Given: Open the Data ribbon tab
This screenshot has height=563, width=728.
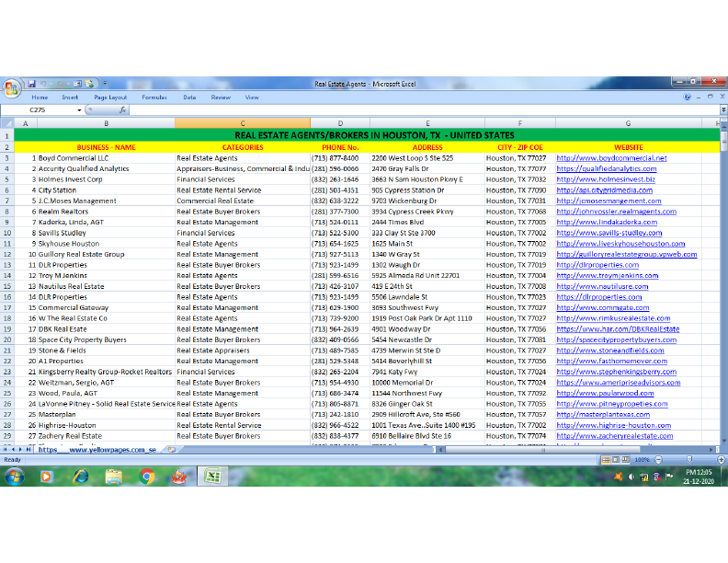Looking at the screenshot, I should pyautogui.click(x=189, y=98).
